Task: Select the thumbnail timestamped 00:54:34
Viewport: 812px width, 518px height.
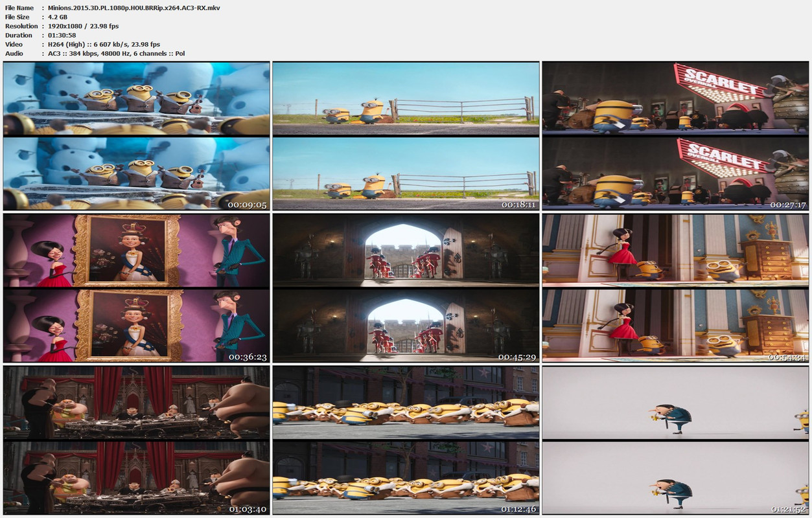Action: click(675, 288)
